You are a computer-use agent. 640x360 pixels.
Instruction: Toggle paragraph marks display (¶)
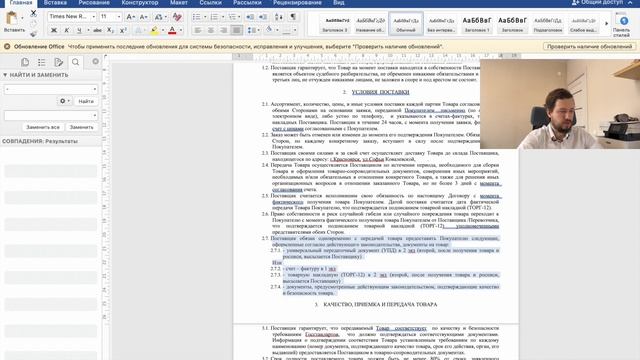tap(293, 17)
